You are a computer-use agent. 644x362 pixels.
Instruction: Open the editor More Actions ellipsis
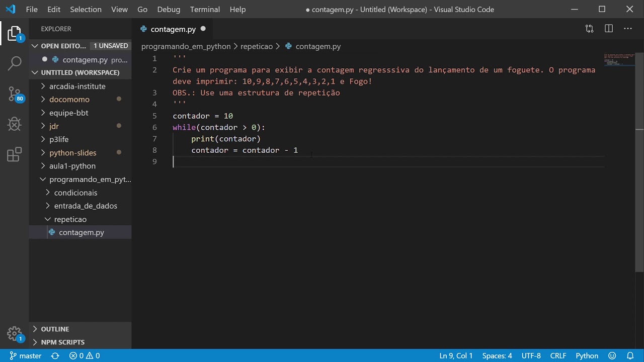tap(627, 29)
